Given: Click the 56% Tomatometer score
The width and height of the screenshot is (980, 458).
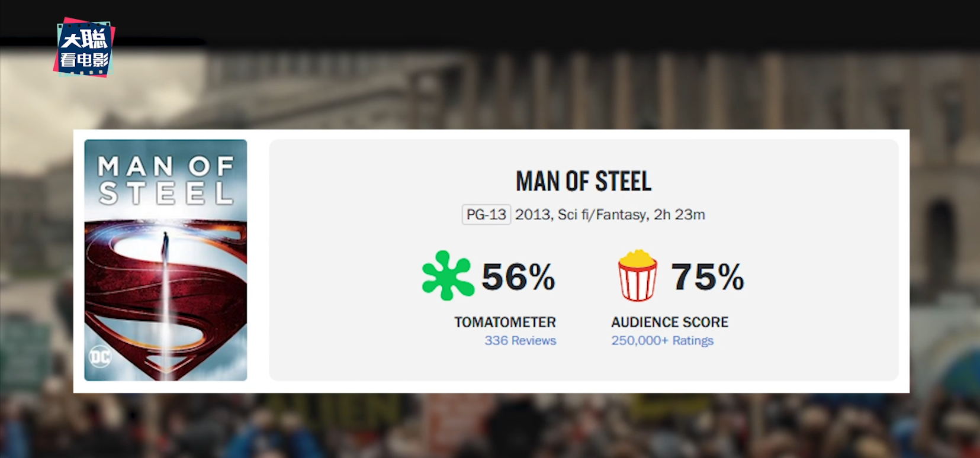Looking at the screenshot, I should (x=518, y=277).
